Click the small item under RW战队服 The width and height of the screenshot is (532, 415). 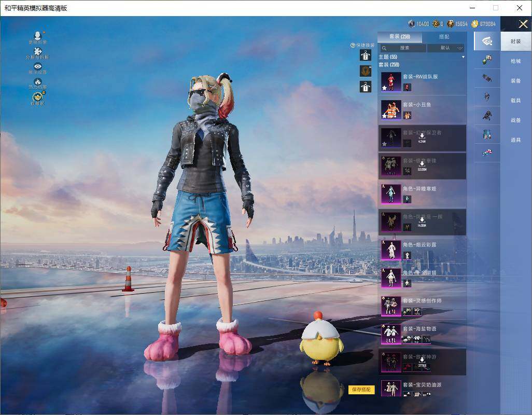(407, 88)
